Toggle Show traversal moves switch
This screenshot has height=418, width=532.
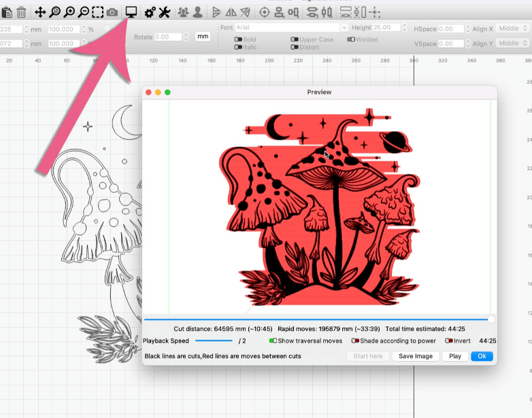pyautogui.click(x=273, y=341)
